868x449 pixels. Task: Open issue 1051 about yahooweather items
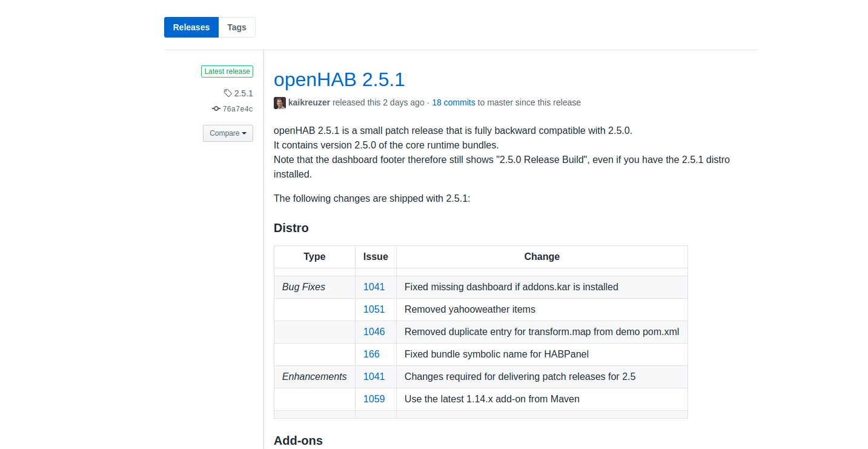click(x=374, y=309)
